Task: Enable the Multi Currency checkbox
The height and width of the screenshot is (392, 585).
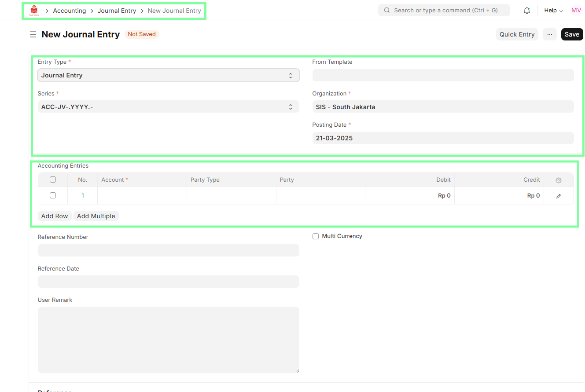Action: tap(315, 236)
